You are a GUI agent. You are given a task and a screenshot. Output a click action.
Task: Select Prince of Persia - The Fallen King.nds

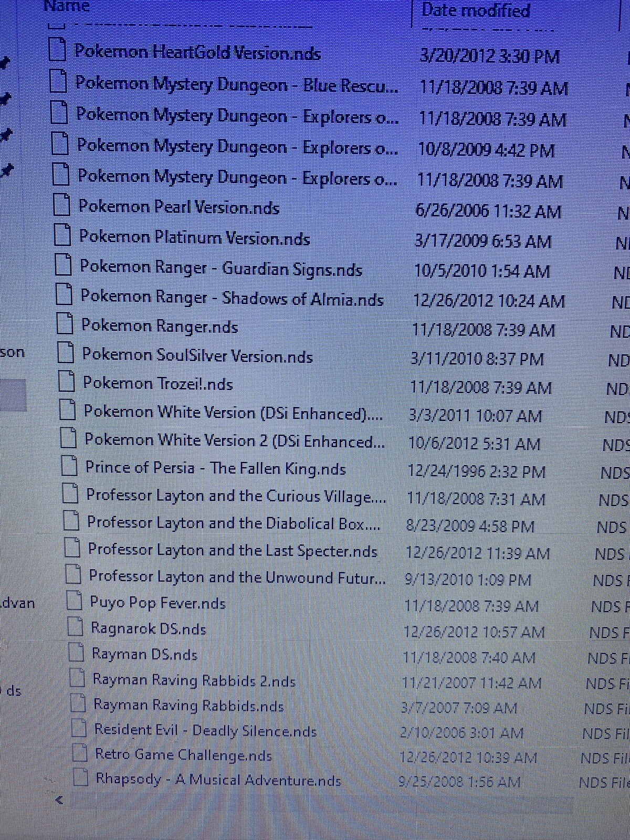216,468
